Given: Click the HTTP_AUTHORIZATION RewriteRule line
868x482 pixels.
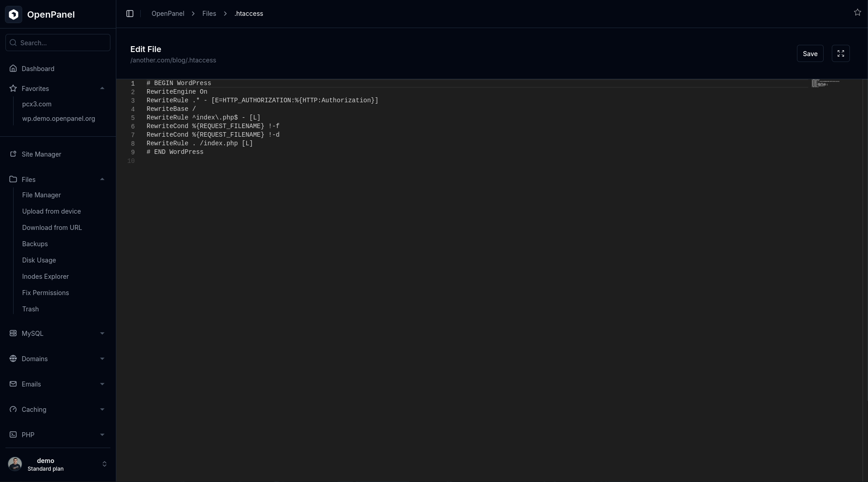Looking at the screenshot, I should click(x=262, y=100).
